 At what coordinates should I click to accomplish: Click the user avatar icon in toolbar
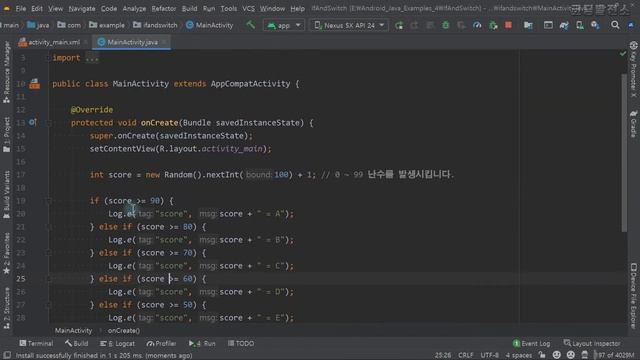click(631, 25)
